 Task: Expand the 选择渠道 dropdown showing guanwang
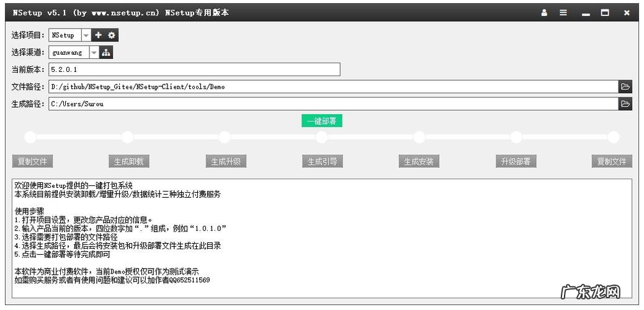tap(94, 53)
